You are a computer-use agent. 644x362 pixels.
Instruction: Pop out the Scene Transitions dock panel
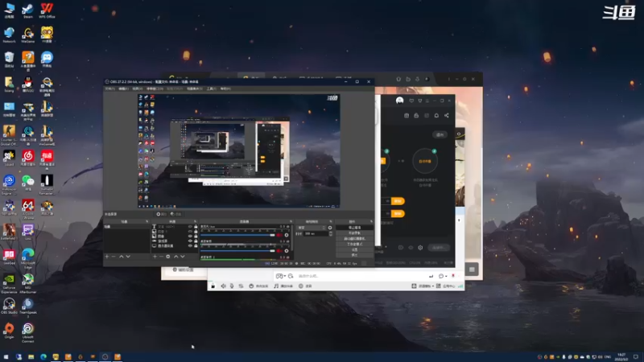click(331, 222)
